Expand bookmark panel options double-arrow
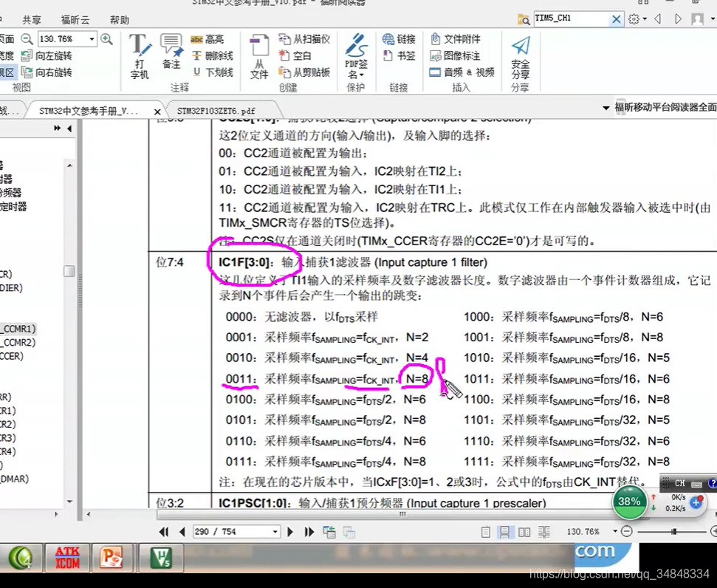 [57, 128]
